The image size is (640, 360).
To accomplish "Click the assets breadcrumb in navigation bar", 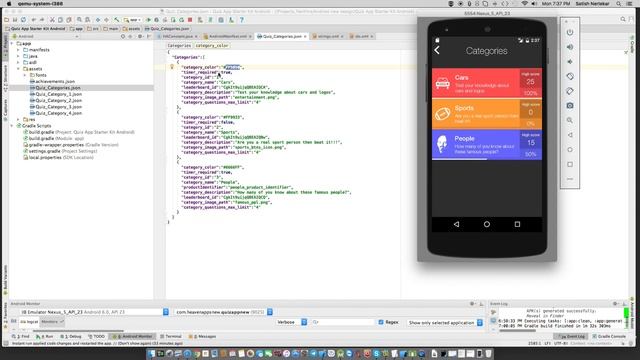I will tap(131, 29).
